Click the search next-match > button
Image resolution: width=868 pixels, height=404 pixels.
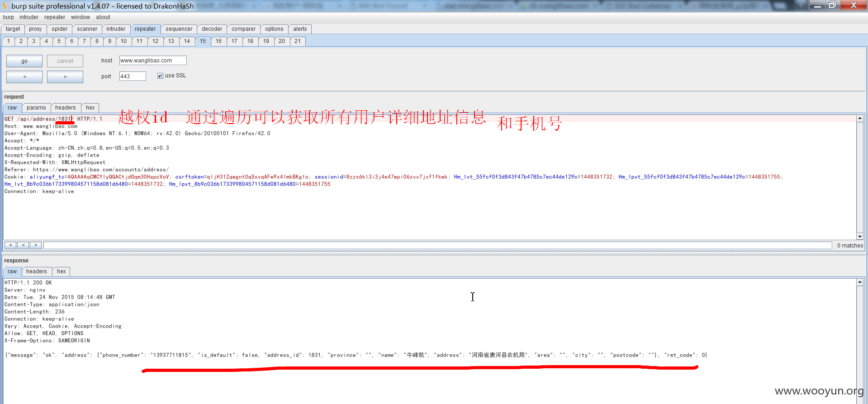[36, 245]
